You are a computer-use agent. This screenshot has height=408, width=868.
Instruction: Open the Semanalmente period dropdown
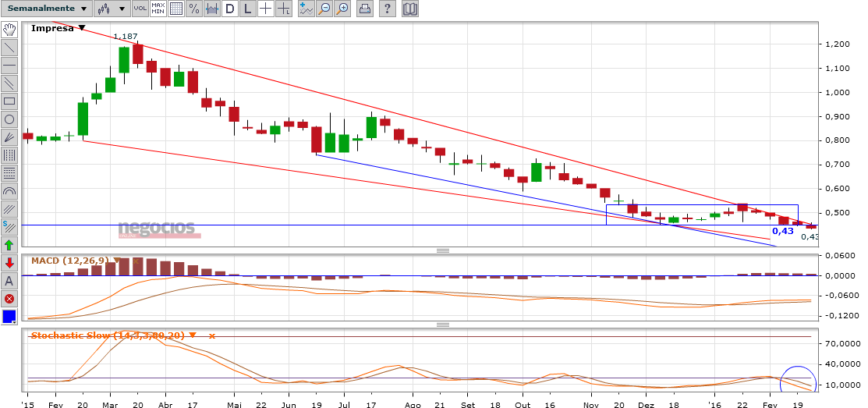(x=47, y=9)
